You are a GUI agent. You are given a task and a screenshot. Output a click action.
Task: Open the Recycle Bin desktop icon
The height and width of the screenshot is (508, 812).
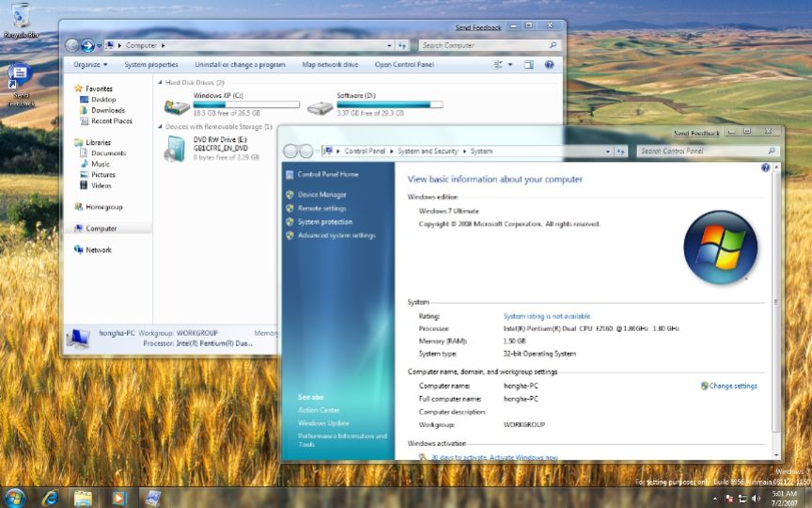tap(21, 21)
